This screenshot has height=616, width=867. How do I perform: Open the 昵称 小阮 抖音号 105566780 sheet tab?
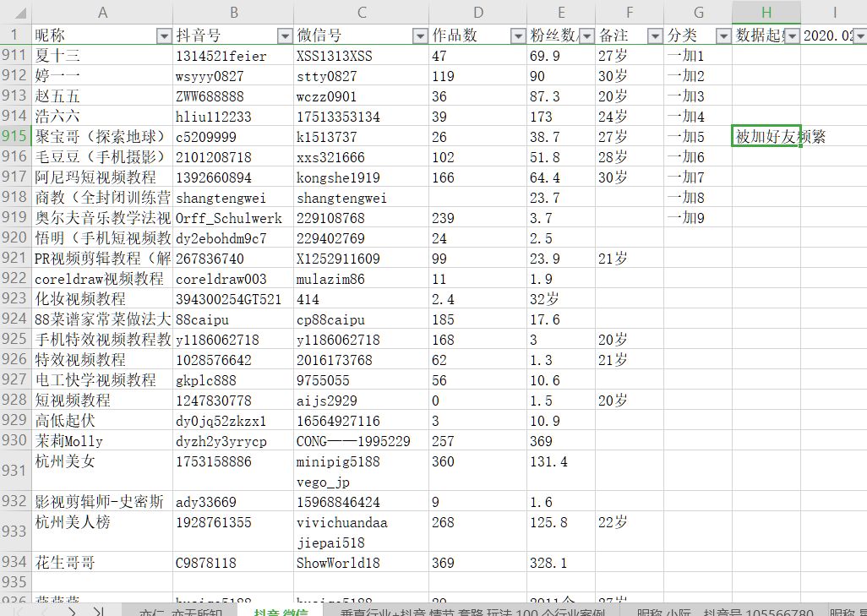click(x=725, y=612)
